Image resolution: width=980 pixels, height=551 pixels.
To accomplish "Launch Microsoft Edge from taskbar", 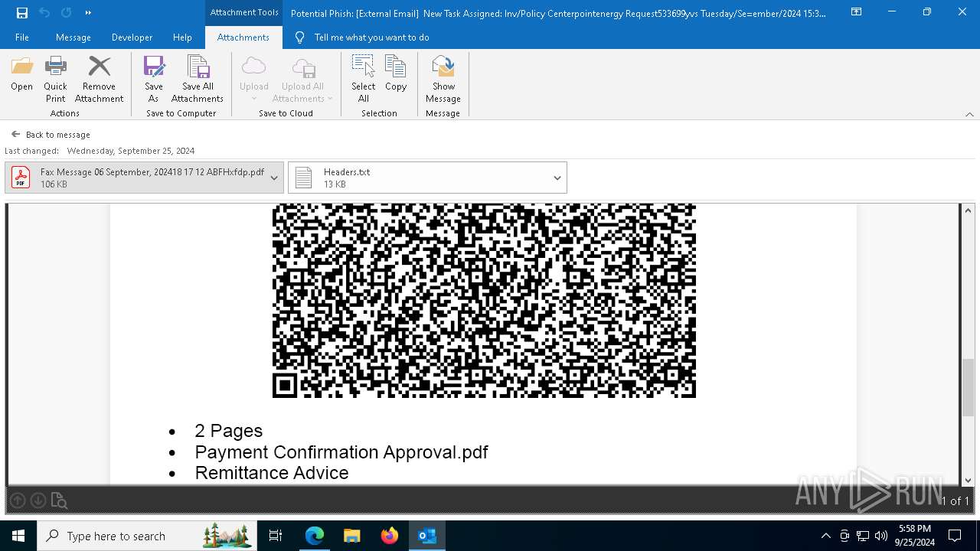I will point(315,536).
